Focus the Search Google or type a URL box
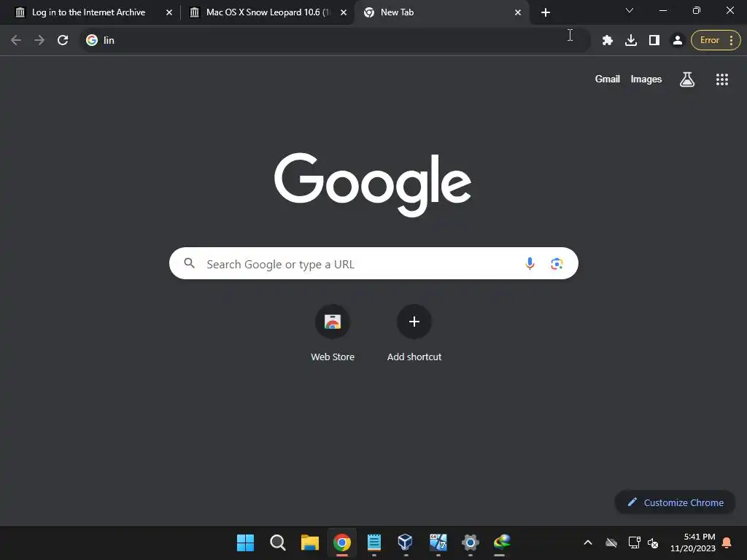The image size is (747, 560). click(373, 263)
